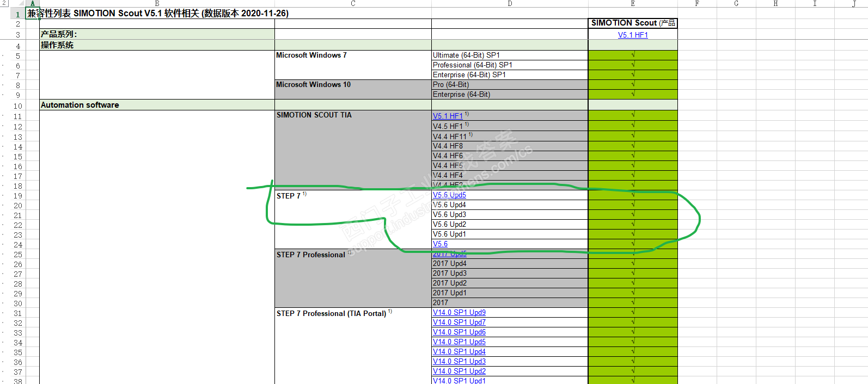Image resolution: width=868 pixels, height=384 pixels.
Task: Click the 'V4.4 HF8' cell
Action: (x=510, y=146)
